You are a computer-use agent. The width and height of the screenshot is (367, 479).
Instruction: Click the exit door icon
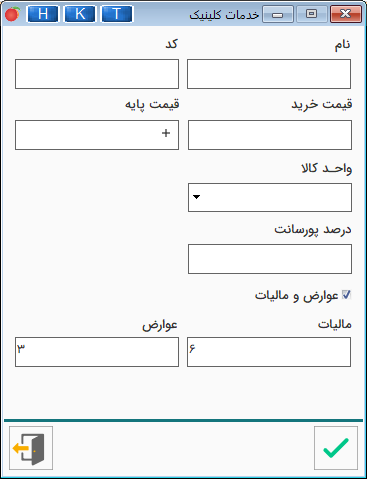[x=31, y=448]
